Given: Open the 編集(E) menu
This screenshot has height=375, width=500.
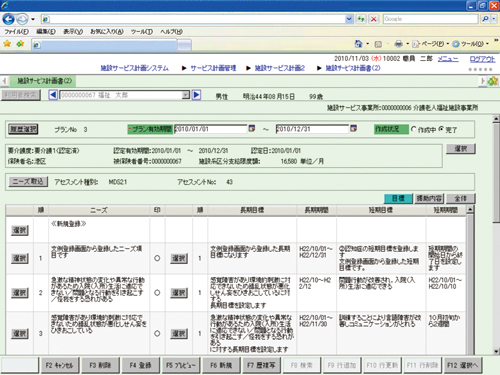Looking at the screenshot, I should coord(46,32).
